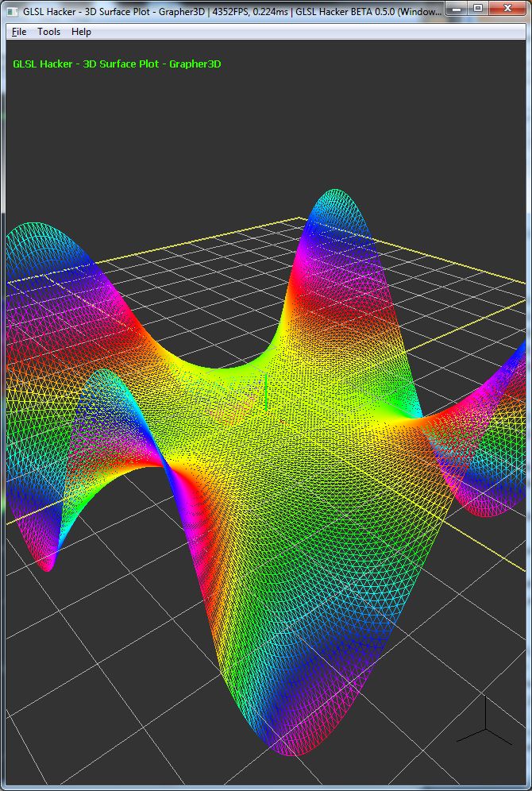The height and width of the screenshot is (791, 532).
Task: Close the GLSL Hacker window
Action: pos(508,9)
